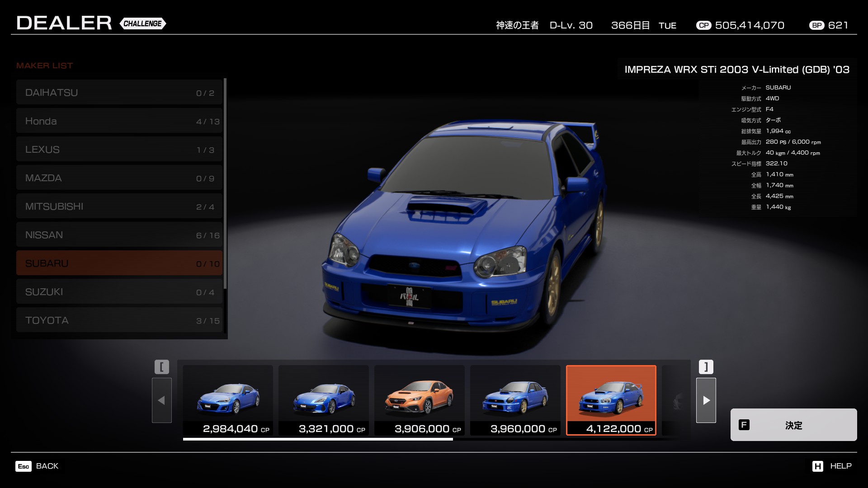Image resolution: width=868 pixels, height=488 pixels.
Task: Click the Esc key icon
Action: 24,466
